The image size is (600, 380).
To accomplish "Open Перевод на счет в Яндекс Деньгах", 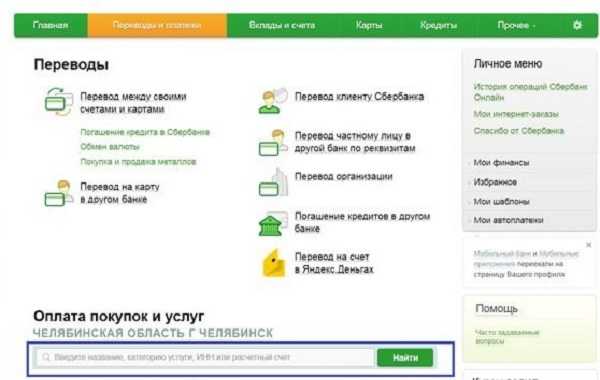I will click(334, 263).
